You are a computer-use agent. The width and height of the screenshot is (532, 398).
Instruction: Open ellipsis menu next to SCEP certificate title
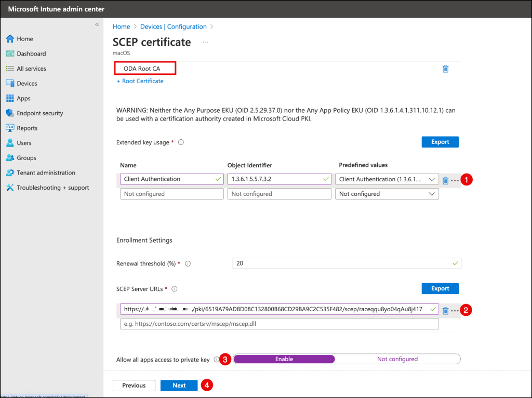tap(206, 42)
